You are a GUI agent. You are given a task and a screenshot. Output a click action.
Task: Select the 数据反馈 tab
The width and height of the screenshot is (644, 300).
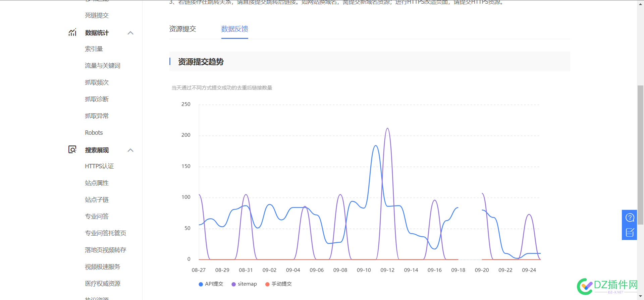pos(234,29)
